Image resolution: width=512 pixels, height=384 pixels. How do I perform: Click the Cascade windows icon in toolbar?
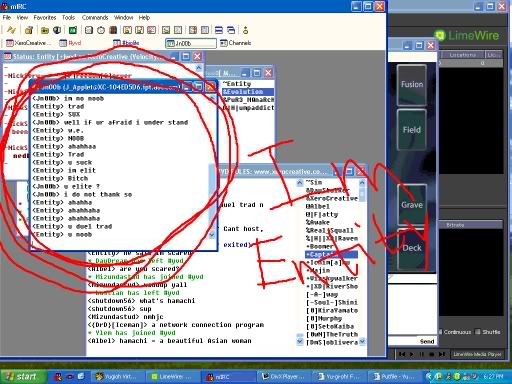pyautogui.click(x=231, y=30)
